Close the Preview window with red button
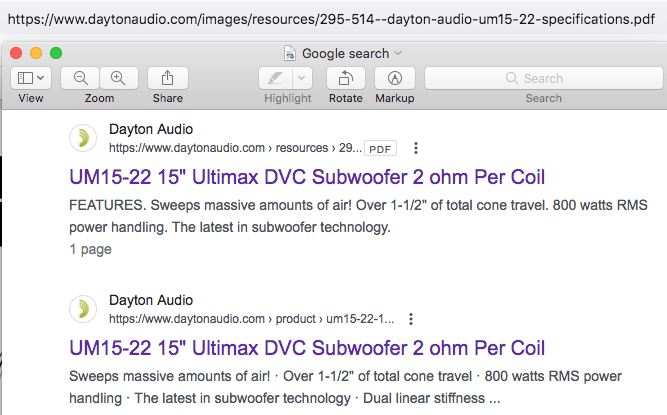Image resolution: width=667 pixels, height=415 pixels. pyautogui.click(x=16, y=53)
